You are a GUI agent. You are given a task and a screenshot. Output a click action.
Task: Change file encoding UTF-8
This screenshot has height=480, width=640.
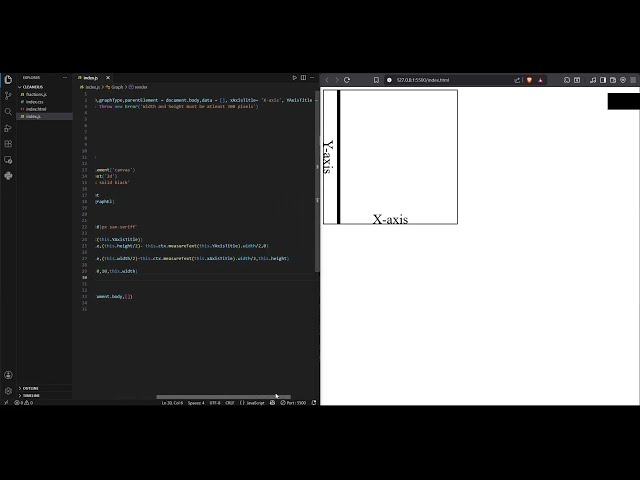215,403
